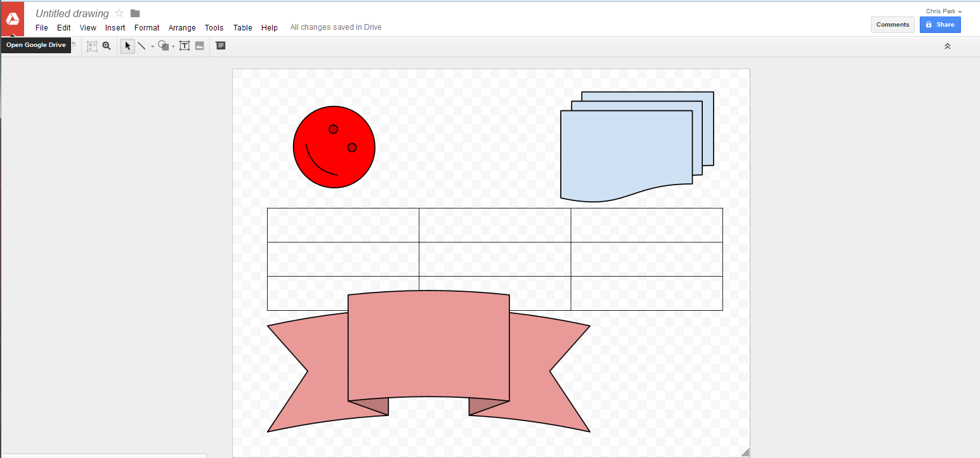The height and width of the screenshot is (458, 980).
Task: Collapse the toolbar with the double chevron
Action: (947, 45)
